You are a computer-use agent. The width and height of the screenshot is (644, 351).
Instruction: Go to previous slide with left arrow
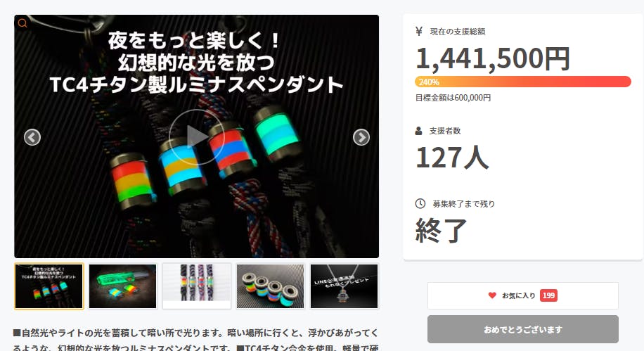[32, 137]
